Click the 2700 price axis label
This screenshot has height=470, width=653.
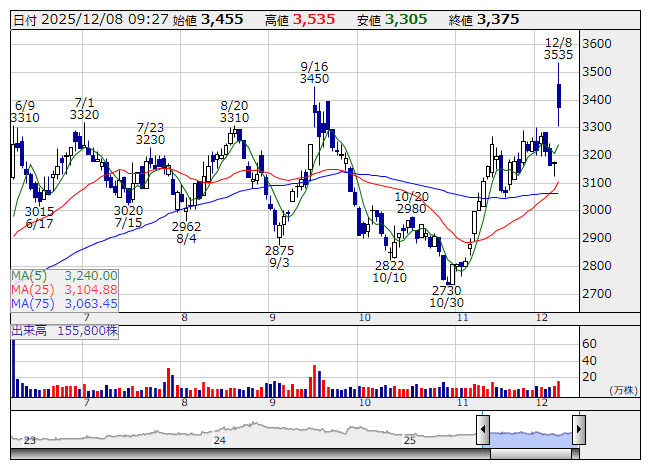597,293
